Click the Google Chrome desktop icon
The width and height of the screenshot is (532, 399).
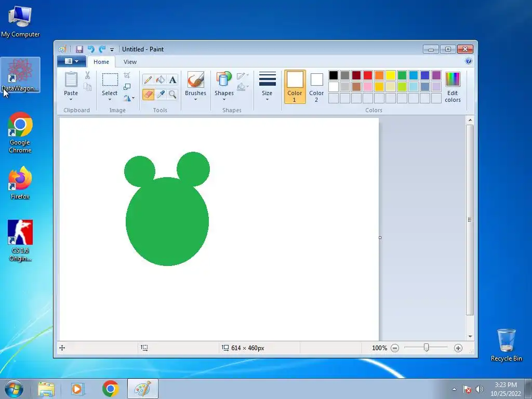coord(20,132)
